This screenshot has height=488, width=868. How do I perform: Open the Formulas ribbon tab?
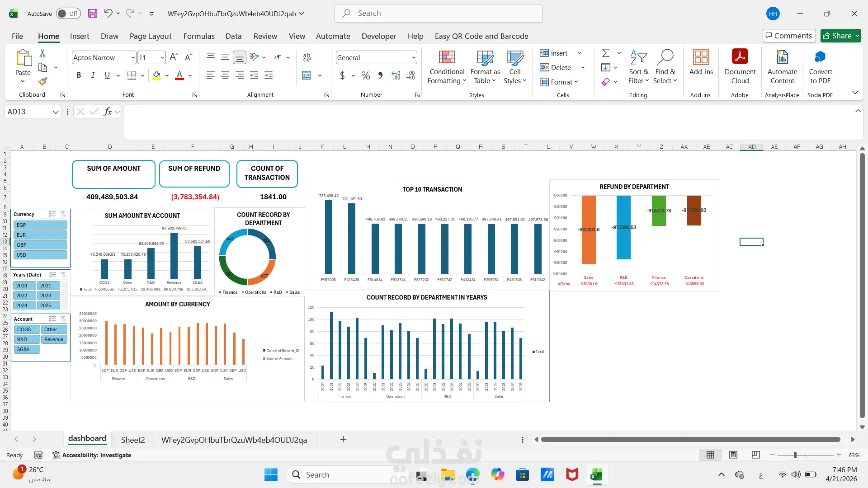[x=199, y=36]
